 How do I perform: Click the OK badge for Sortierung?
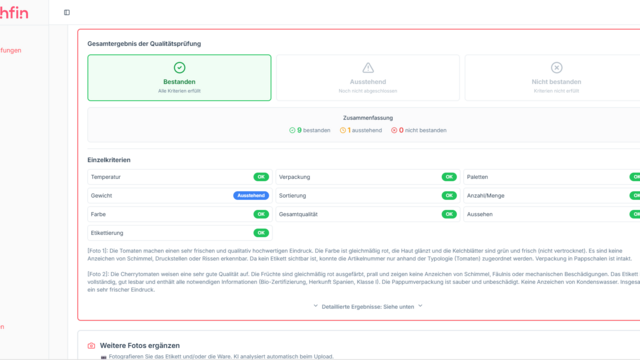pos(449,196)
